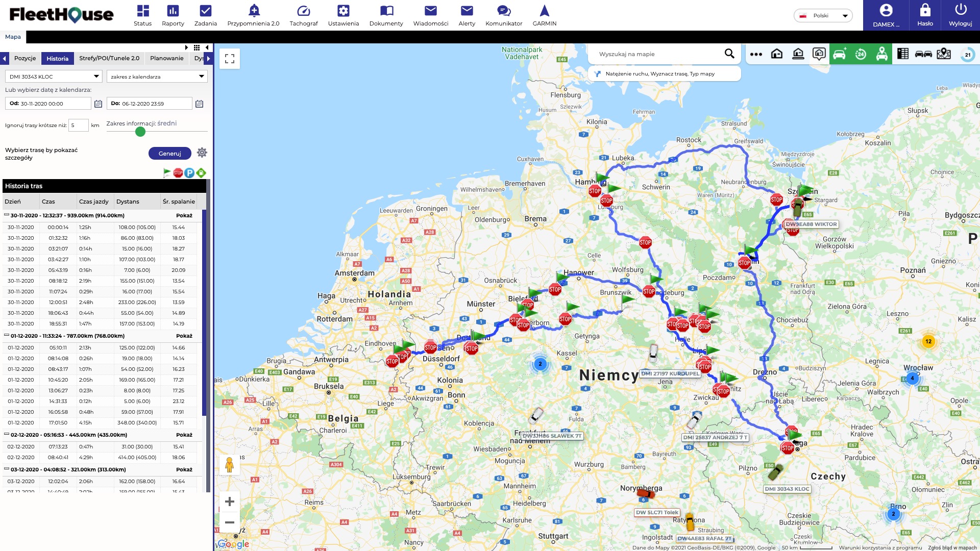The image size is (980, 551).
Task: Open the DMI 30343 KLOC vehicle dropdown
Action: 54,77
